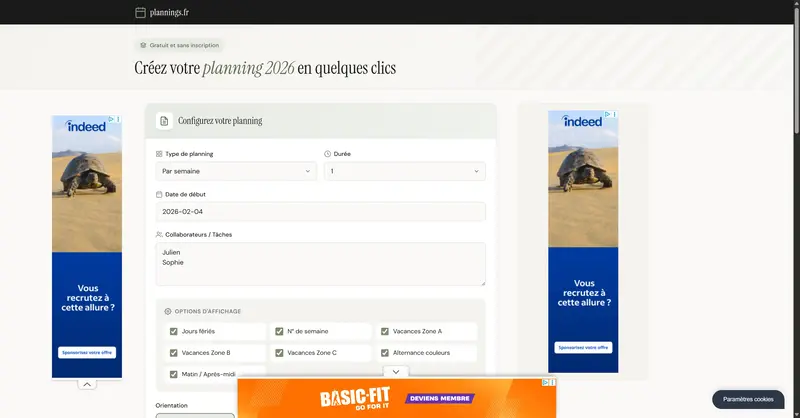The height and width of the screenshot is (418, 800).
Task: Click the clock icon next to Durée
Action: point(328,154)
